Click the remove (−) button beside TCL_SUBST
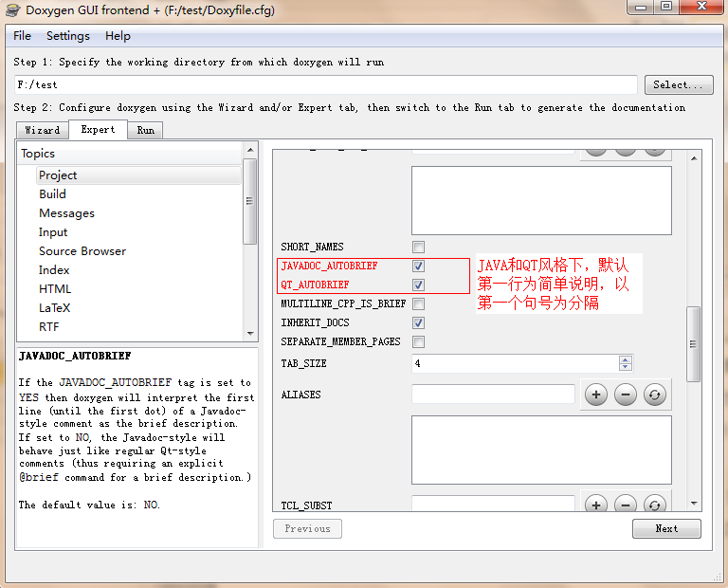728x588 pixels. 626,504
